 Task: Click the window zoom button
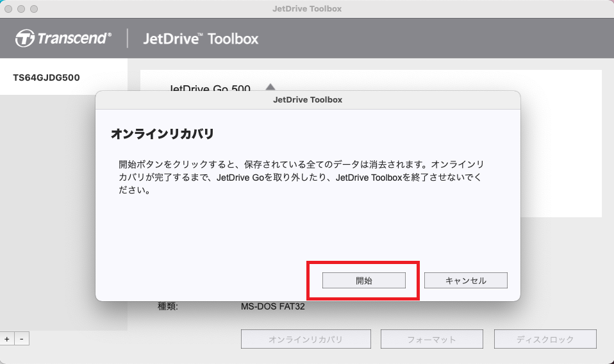click(x=34, y=8)
